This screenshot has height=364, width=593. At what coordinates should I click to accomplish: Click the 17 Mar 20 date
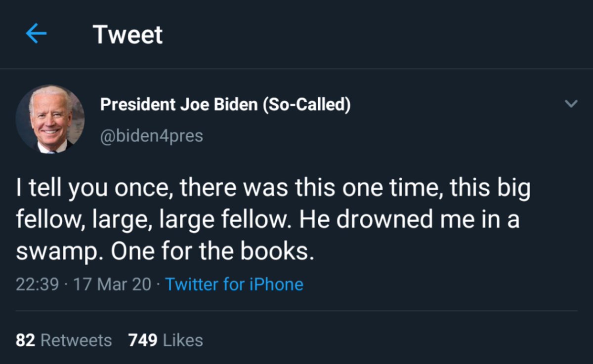(x=112, y=284)
